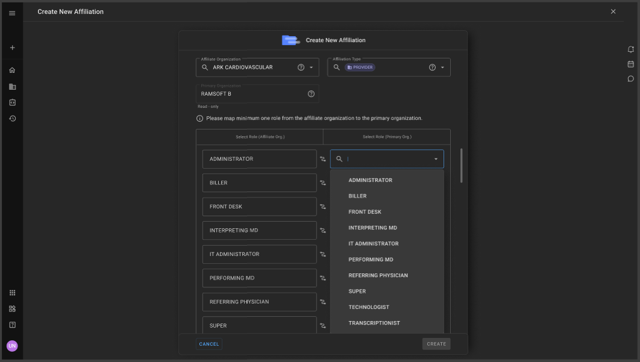
Task: Open the notifications bell icon
Action: (631, 49)
